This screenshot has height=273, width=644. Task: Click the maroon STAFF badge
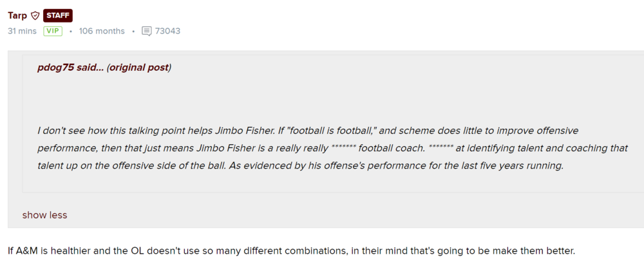pyautogui.click(x=57, y=15)
